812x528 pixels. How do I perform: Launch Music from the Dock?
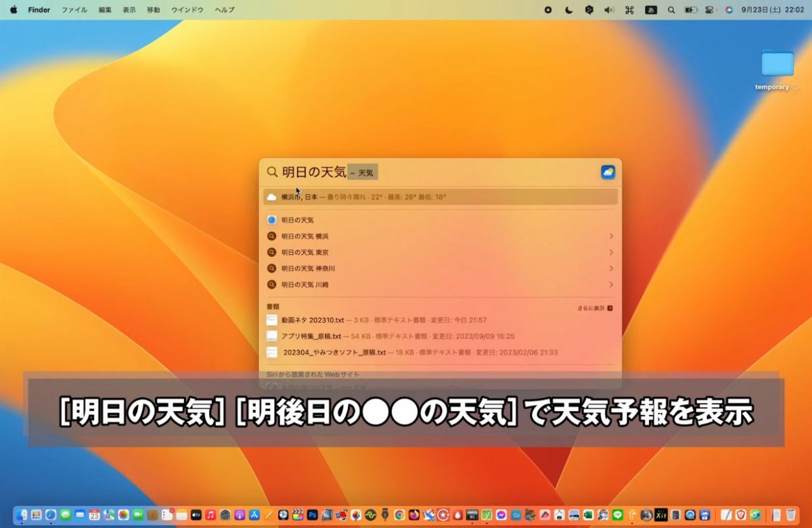(210, 515)
